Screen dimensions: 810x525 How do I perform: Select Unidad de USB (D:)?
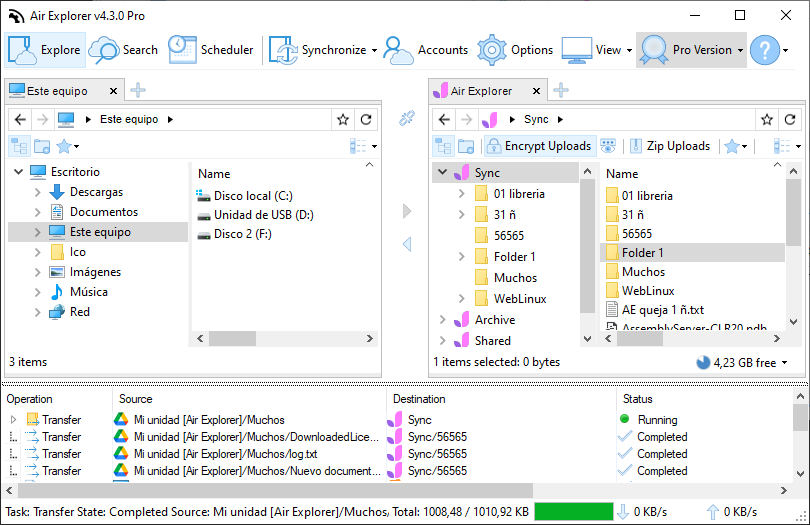pos(255,215)
